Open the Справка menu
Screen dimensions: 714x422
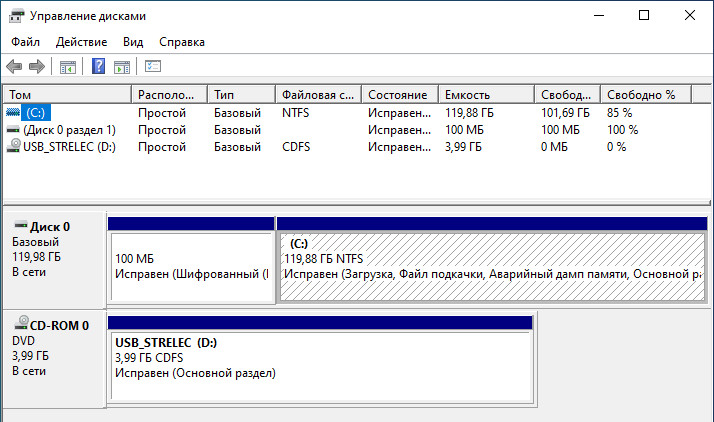coord(182,42)
